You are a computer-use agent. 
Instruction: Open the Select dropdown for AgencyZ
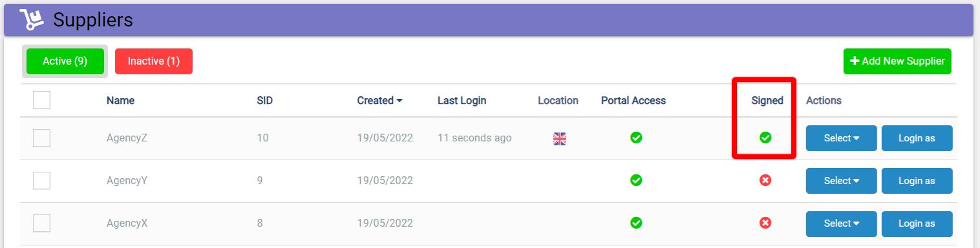(841, 138)
